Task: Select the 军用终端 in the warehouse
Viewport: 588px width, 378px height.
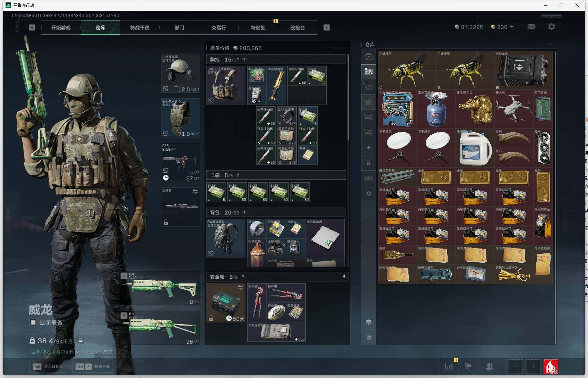Action: [543, 109]
